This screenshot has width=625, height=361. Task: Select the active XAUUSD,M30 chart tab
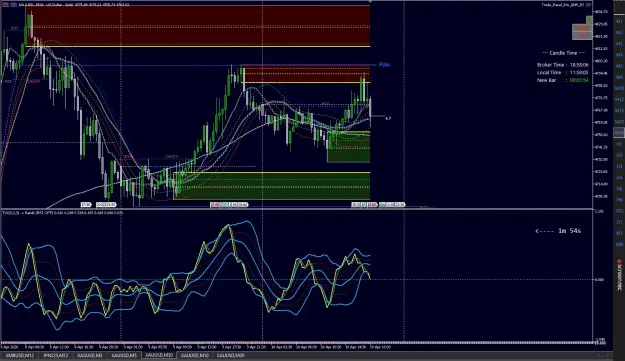pos(159,355)
